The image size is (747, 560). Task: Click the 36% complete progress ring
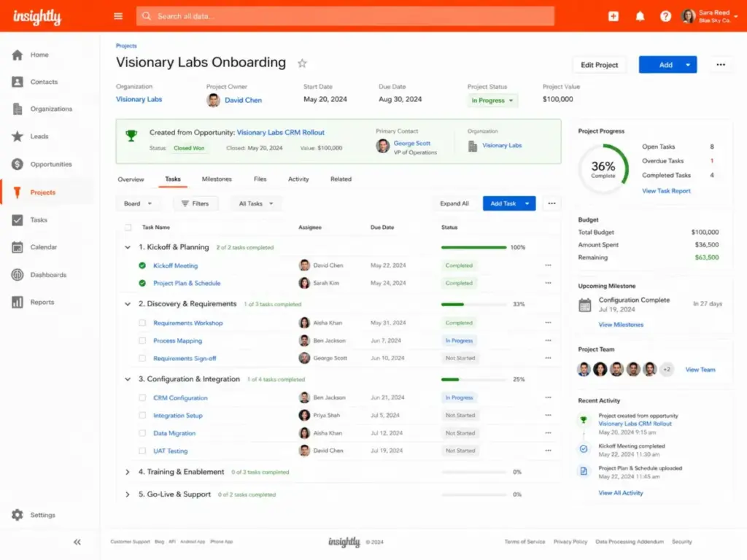603,168
